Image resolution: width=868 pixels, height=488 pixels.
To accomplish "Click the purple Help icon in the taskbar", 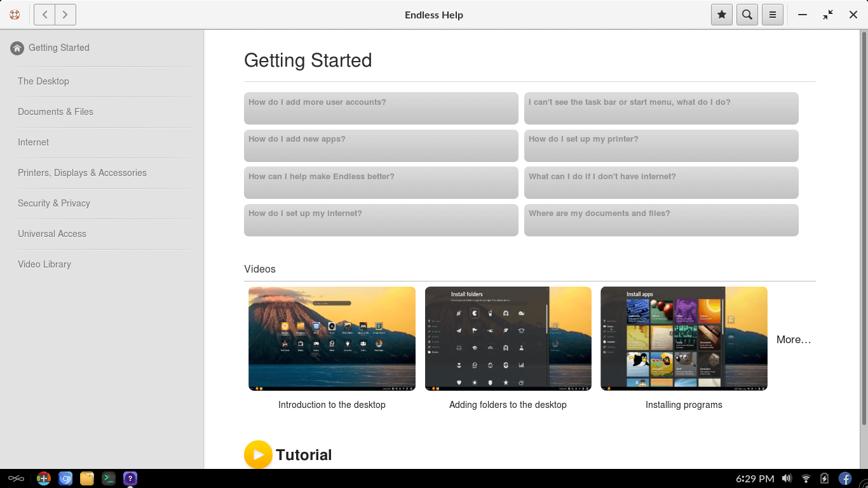I will (130, 478).
